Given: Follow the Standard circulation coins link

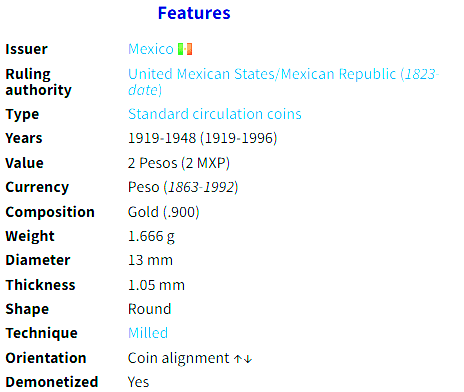Looking at the screenshot, I should (x=215, y=114).
